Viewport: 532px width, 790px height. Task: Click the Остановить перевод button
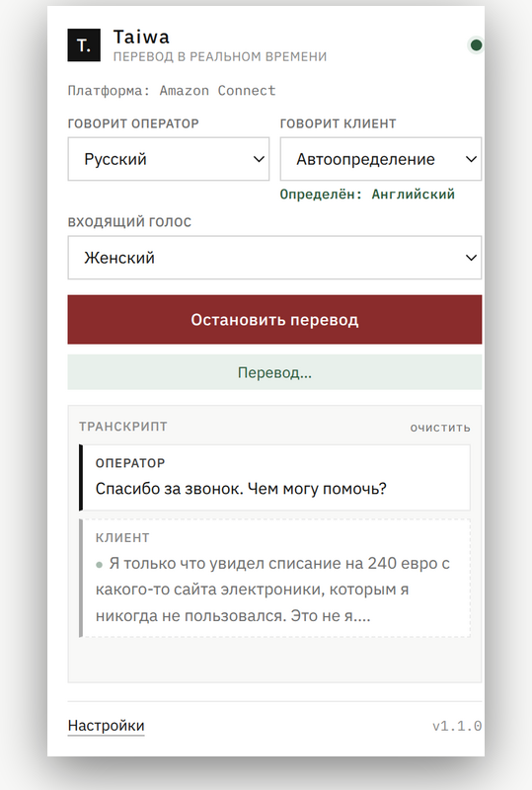click(274, 319)
